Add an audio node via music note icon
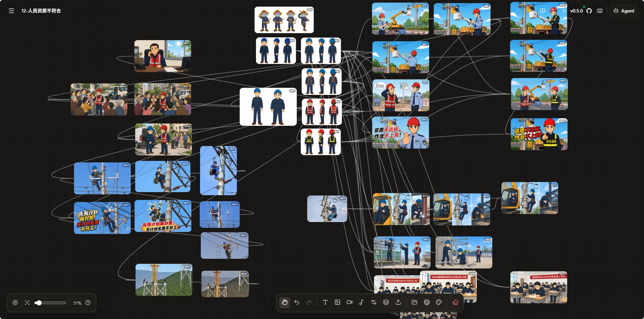Viewport: 644px width, 319px height. click(x=361, y=302)
